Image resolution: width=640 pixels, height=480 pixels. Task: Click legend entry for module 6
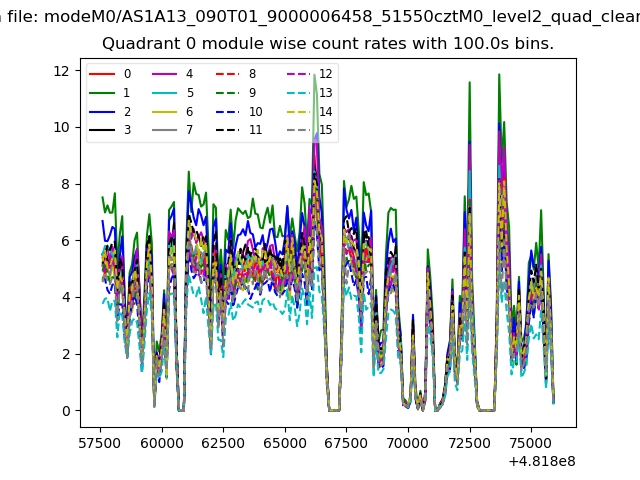pyautogui.click(x=172, y=111)
